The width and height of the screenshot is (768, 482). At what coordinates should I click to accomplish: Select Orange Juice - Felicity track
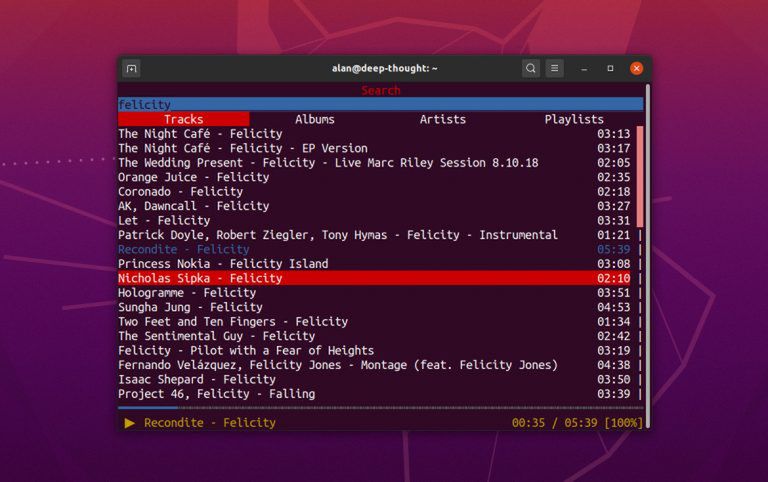coord(374,177)
